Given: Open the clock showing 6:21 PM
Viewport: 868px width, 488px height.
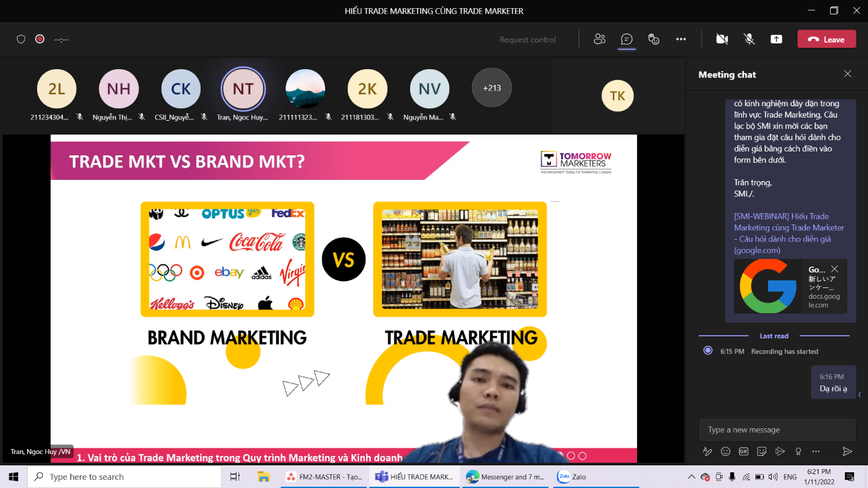Looking at the screenshot, I should point(818,477).
